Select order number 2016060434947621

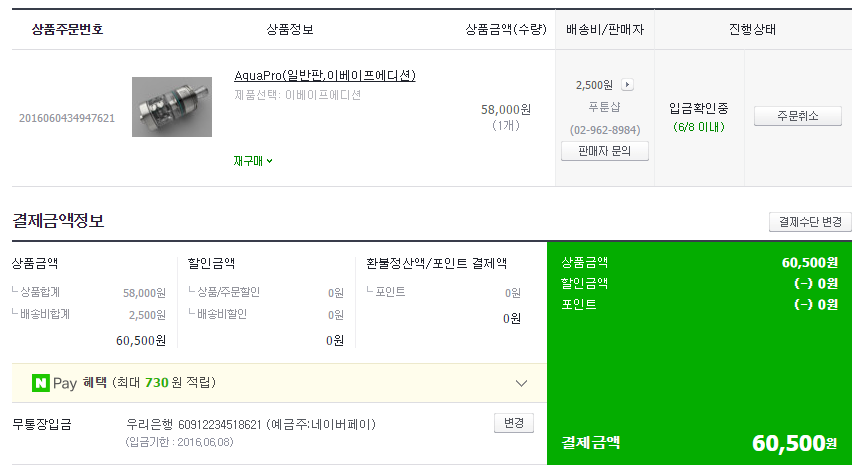click(67, 118)
